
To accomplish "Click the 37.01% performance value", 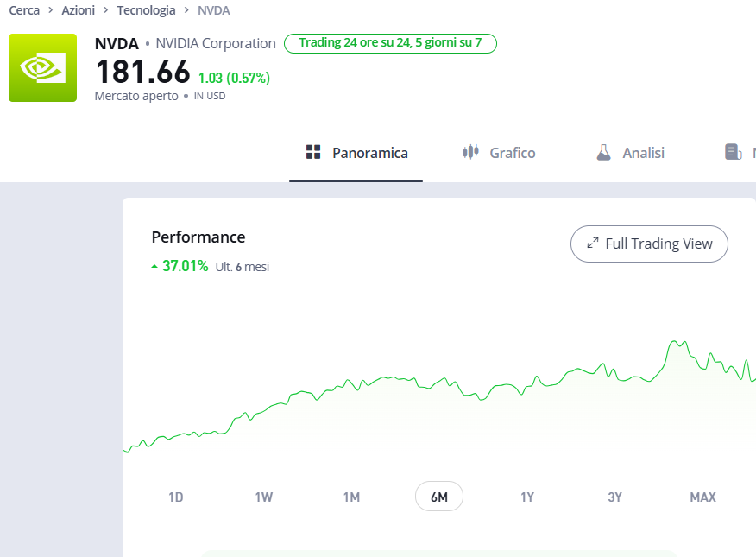I will [x=186, y=266].
